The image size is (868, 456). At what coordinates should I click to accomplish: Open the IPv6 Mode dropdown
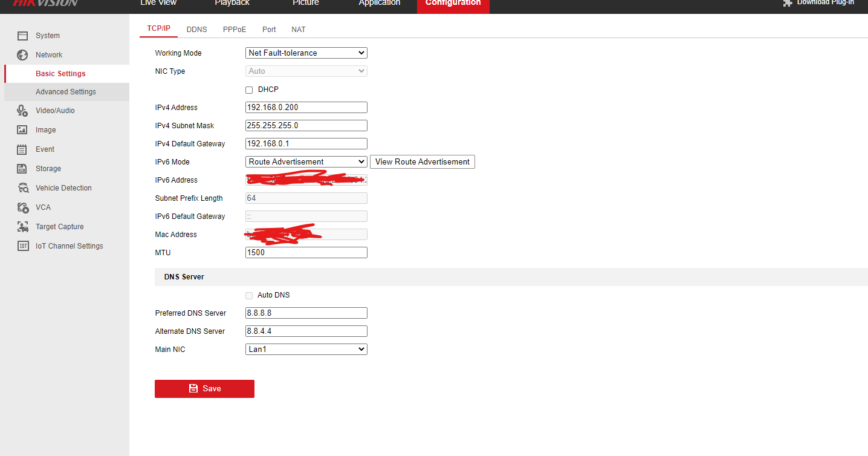coord(305,161)
